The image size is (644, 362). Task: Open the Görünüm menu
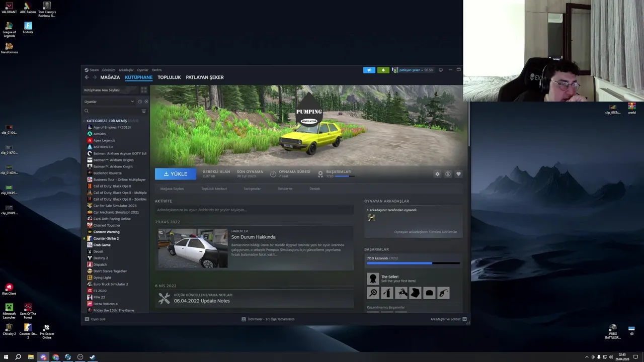pos(109,70)
